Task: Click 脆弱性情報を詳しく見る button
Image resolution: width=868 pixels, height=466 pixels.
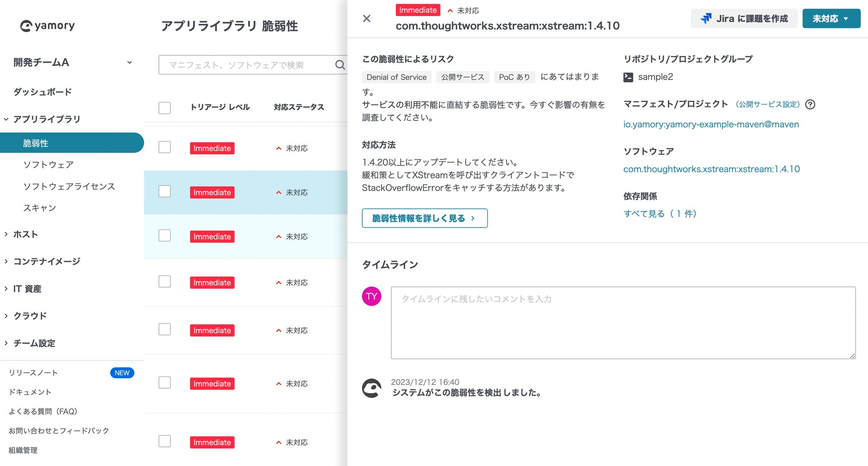Action: [x=424, y=218]
